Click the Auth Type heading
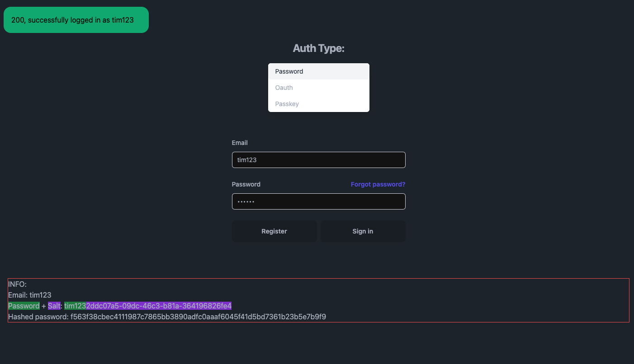Image resolution: width=634 pixels, height=364 pixels. pos(318,48)
